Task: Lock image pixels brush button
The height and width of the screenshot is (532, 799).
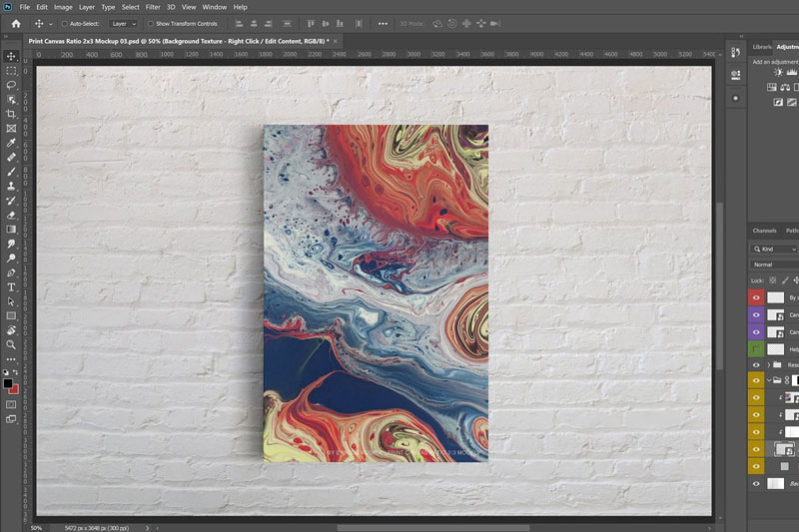Action: tap(785, 280)
